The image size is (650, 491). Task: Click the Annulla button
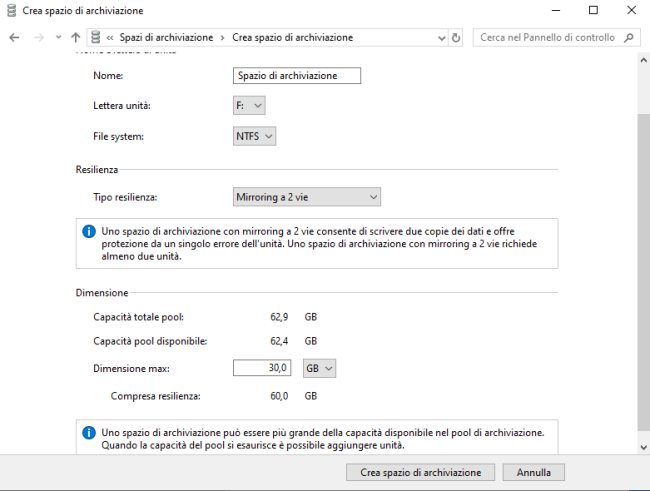533,472
